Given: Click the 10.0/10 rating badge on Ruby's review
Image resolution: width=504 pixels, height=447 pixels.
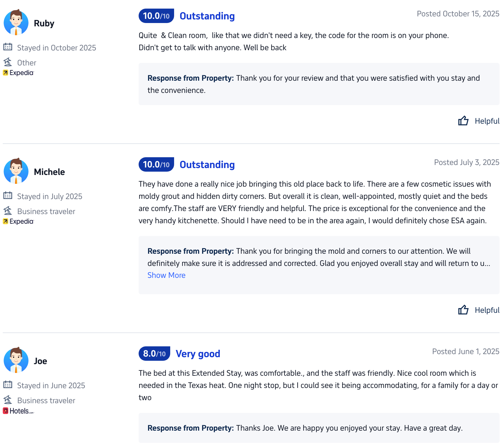Looking at the screenshot, I should click(156, 16).
